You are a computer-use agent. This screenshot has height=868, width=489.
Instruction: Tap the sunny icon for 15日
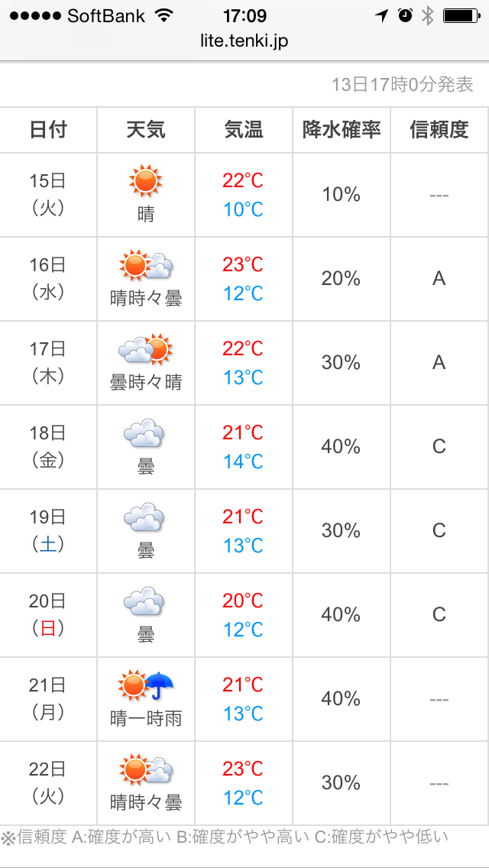coord(146,180)
